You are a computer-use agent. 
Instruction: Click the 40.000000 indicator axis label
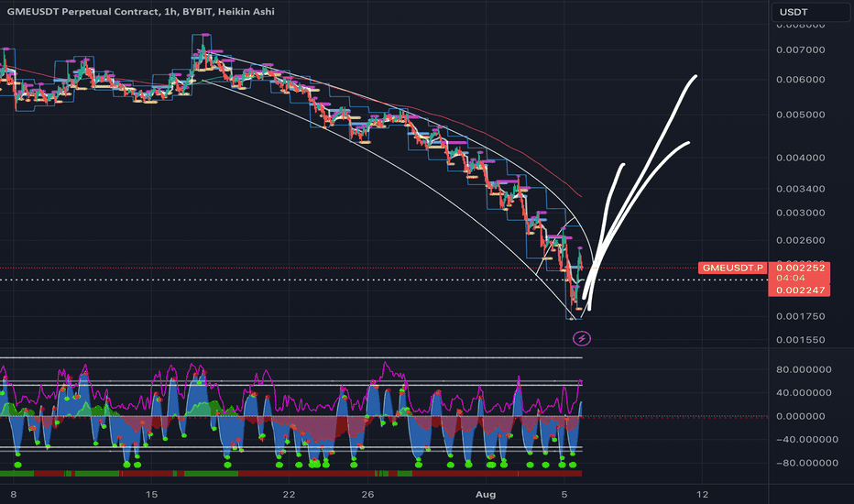point(804,392)
